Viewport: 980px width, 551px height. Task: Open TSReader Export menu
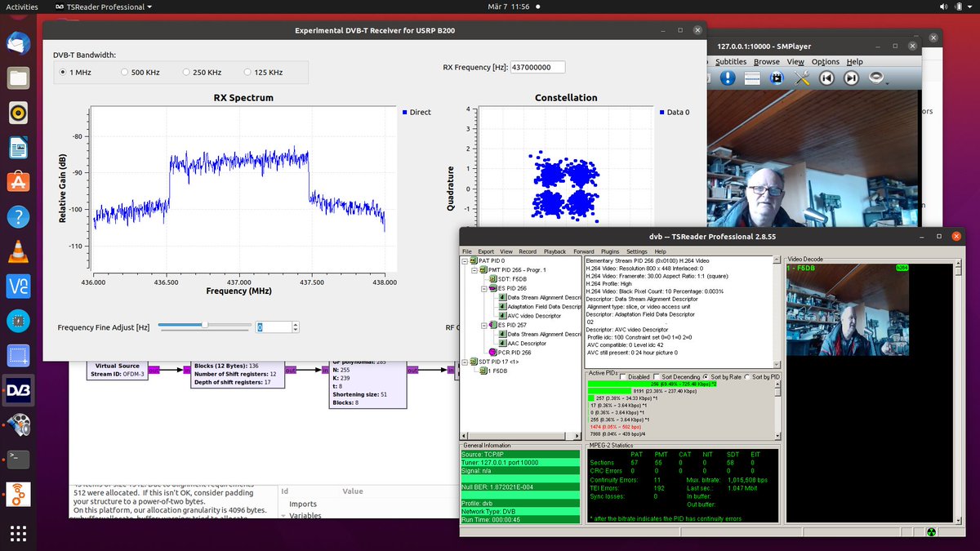(486, 251)
